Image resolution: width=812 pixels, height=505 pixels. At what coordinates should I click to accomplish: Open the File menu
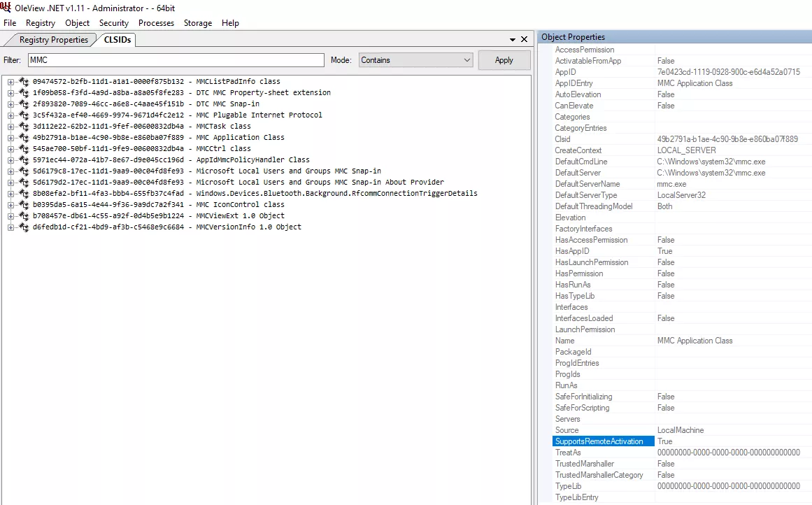(10, 23)
